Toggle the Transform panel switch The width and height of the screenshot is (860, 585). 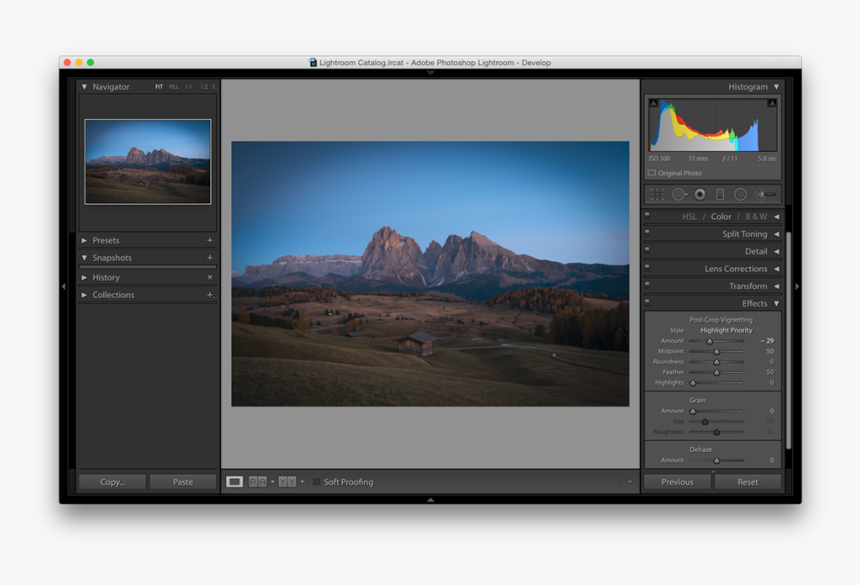647,284
